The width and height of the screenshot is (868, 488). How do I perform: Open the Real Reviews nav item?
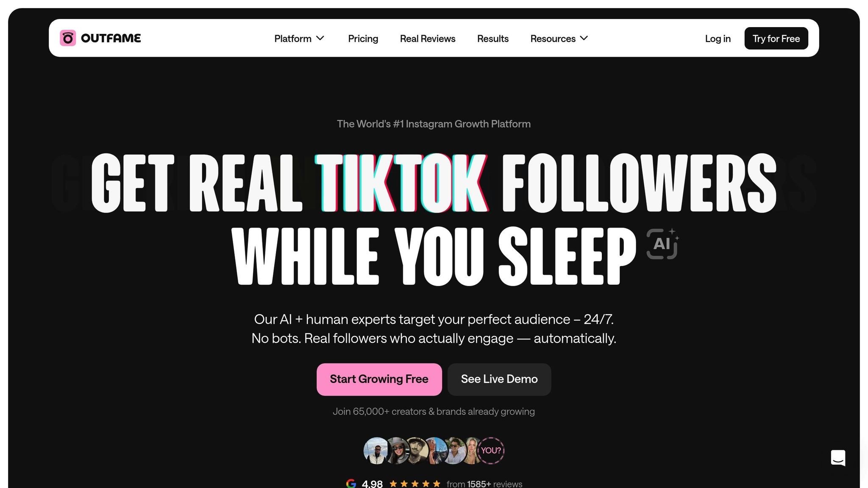click(428, 39)
